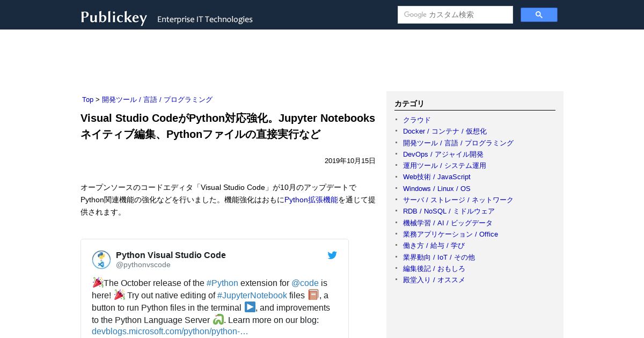The height and width of the screenshot is (338, 644).
Task: Open DevOps / アジャイル開発 category
Action: tap(443, 155)
